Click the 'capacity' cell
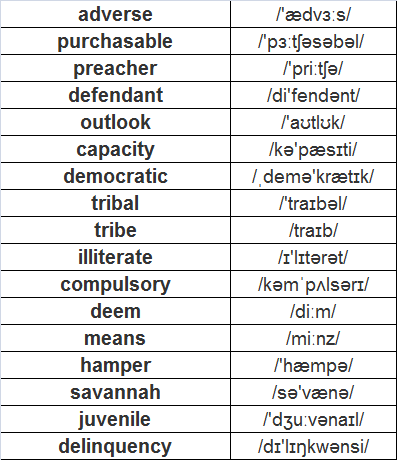Image resolution: width=397 pixels, height=460 pixels. click(x=115, y=149)
